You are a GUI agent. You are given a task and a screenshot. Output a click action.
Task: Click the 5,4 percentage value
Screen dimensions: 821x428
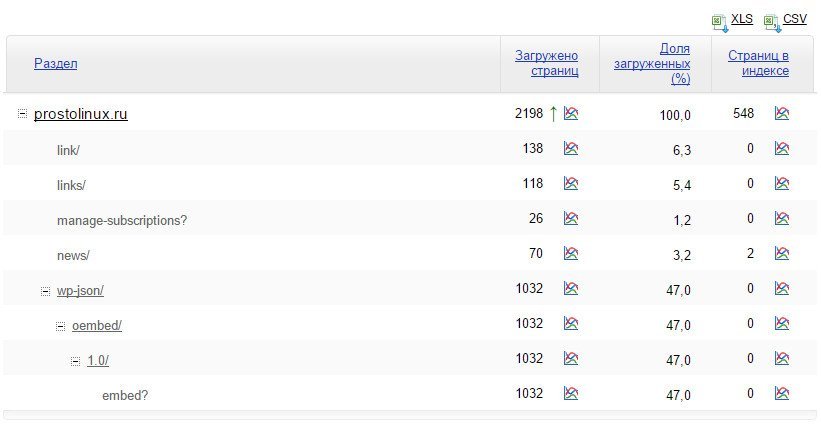[x=682, y=185]
